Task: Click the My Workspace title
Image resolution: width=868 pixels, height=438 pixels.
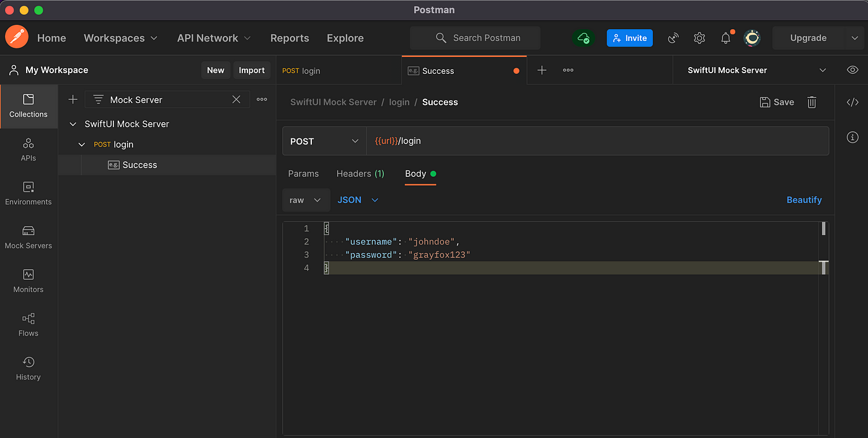Action: 56,70
